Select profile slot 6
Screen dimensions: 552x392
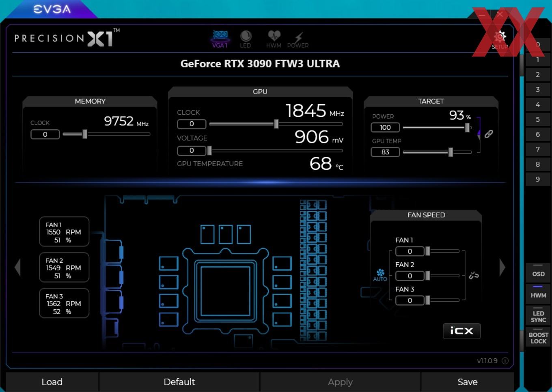538,134
